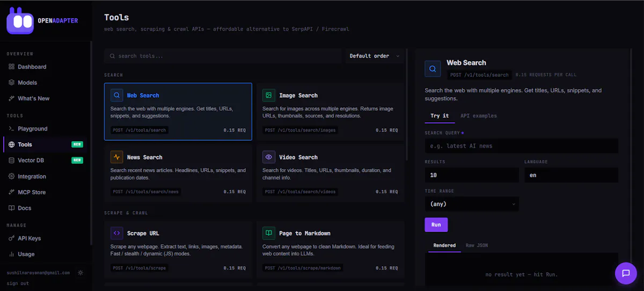This screenshot has width=644, height=291.
Task: Switch to the Raw JSON tab
Action: (x=477, y=245)
